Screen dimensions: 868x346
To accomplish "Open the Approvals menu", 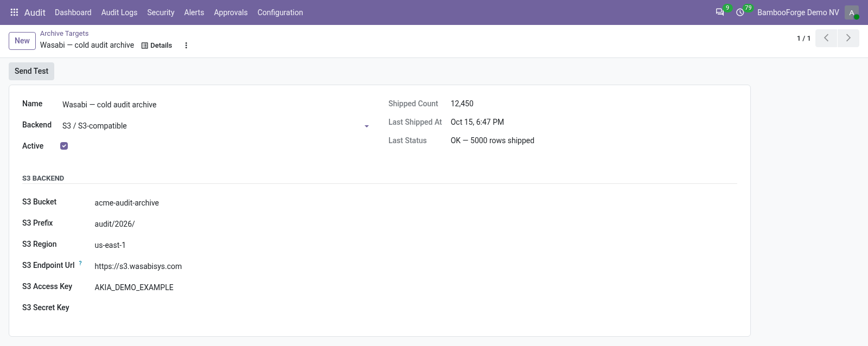I will (x=231, y=12).
